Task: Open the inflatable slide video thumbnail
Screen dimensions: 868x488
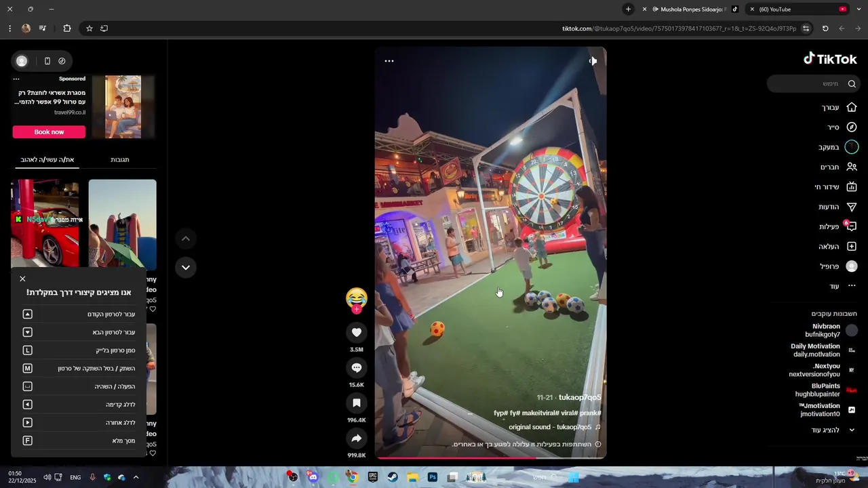Action: (x=122, y=224)
